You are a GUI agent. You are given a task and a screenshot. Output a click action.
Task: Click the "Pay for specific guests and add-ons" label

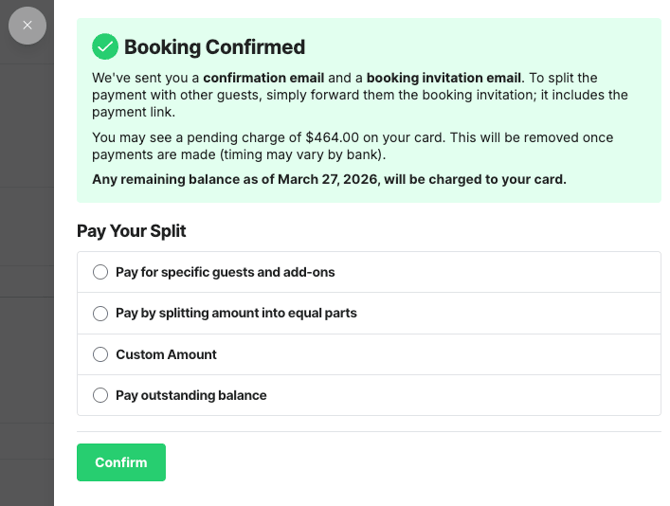tap(225, 272)
